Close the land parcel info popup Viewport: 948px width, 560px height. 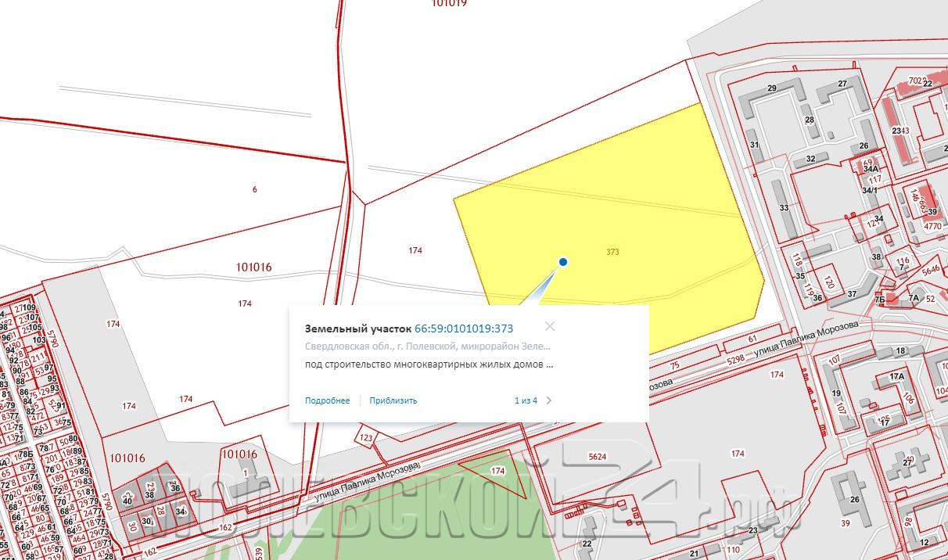pos(550,327)
